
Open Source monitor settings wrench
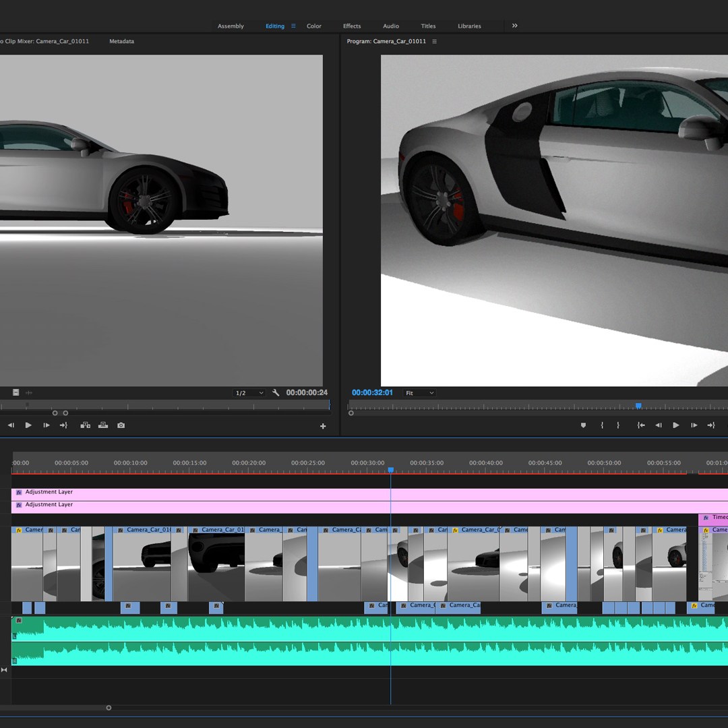click(x=276, y=393)
